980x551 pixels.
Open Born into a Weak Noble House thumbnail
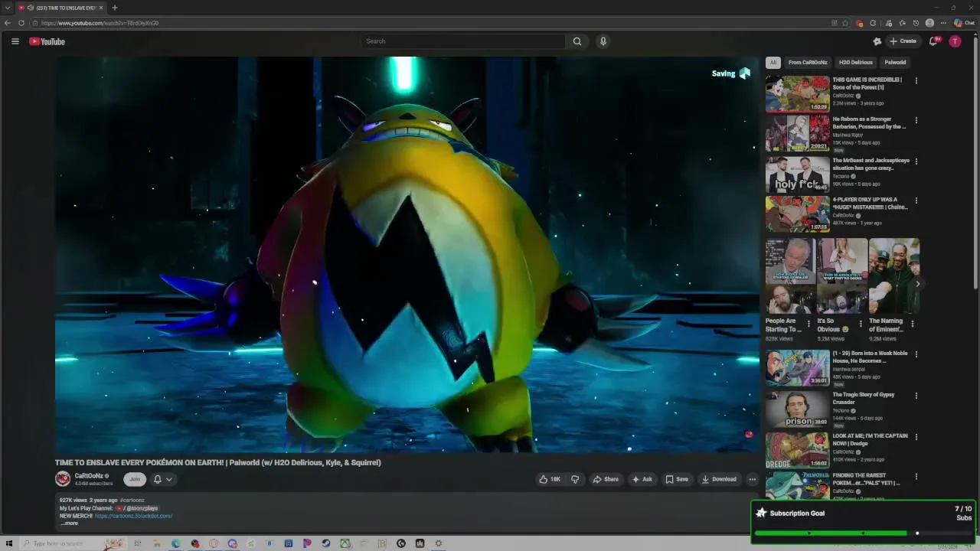797,367
